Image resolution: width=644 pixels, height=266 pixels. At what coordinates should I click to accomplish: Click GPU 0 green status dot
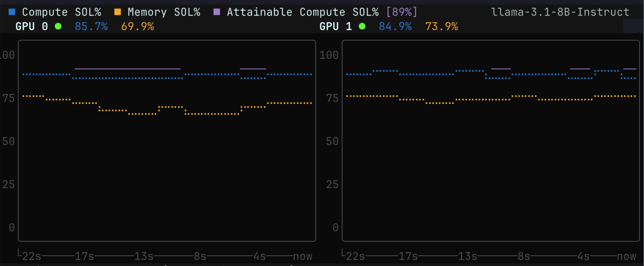click(x=58, y=26)
